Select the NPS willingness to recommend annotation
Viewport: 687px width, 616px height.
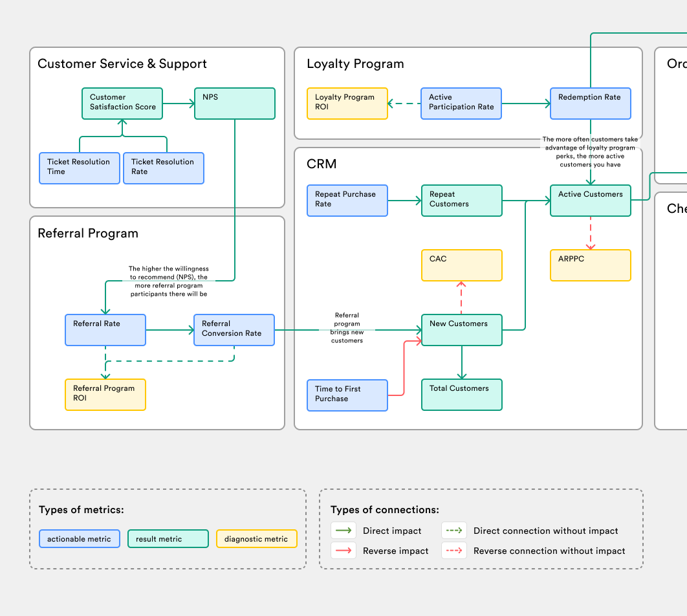169,281
